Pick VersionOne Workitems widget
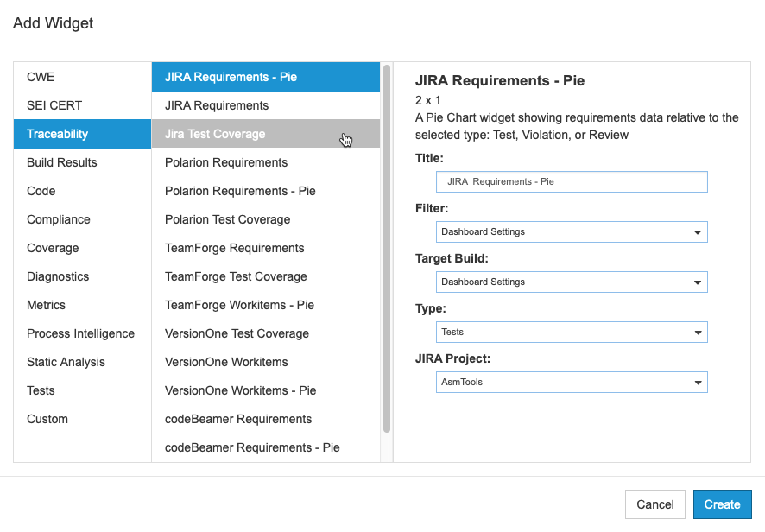 [266, 362]
